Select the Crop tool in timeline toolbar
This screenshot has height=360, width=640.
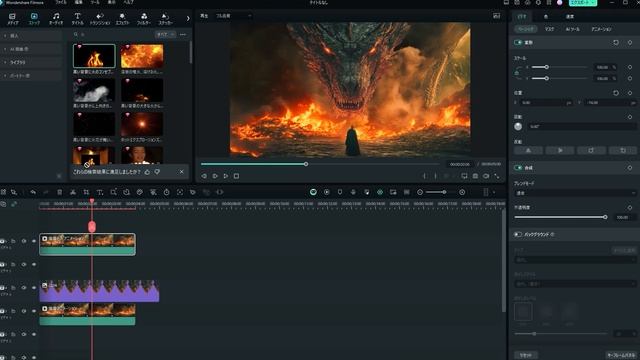(x=86, y=192)
